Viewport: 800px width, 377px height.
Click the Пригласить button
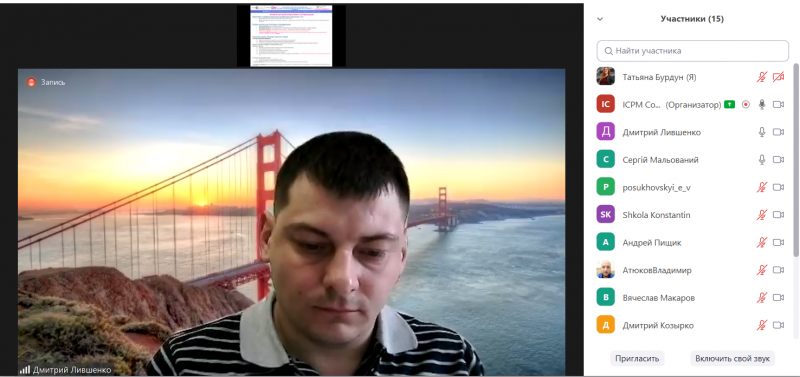(x=637, y=359)
